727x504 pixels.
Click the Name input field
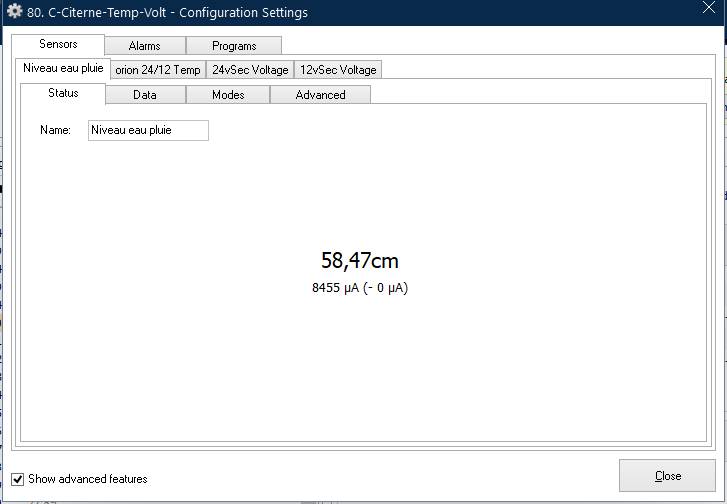[x=148, y=130]
